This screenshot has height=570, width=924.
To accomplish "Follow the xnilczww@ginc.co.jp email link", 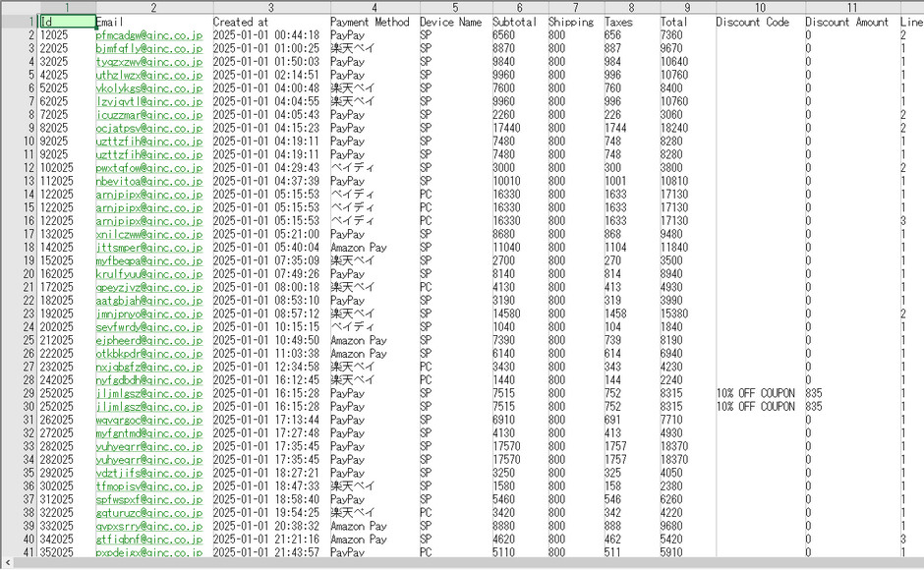I will tap(148, 234).
